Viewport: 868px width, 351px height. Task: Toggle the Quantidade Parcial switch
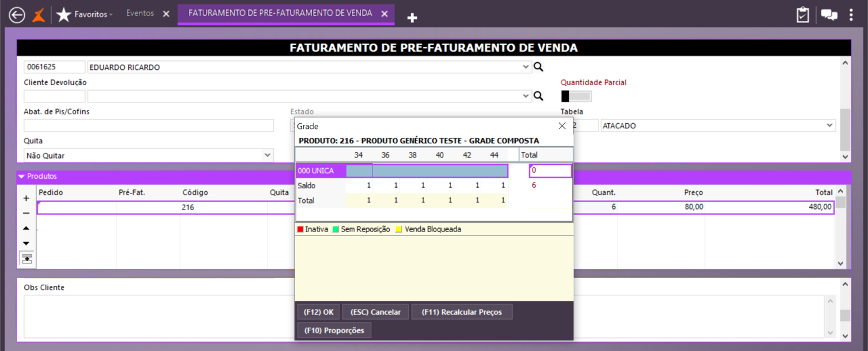point(576,96)
